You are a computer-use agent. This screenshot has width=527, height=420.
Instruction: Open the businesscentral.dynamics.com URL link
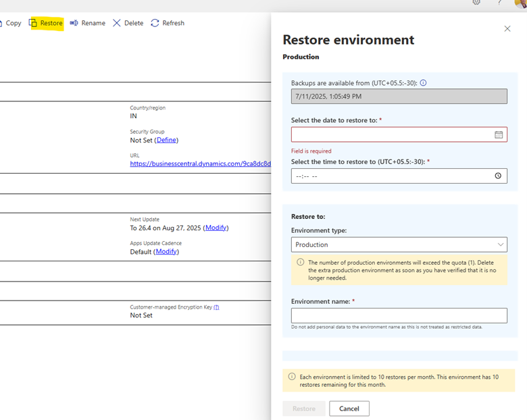[200, 163]
